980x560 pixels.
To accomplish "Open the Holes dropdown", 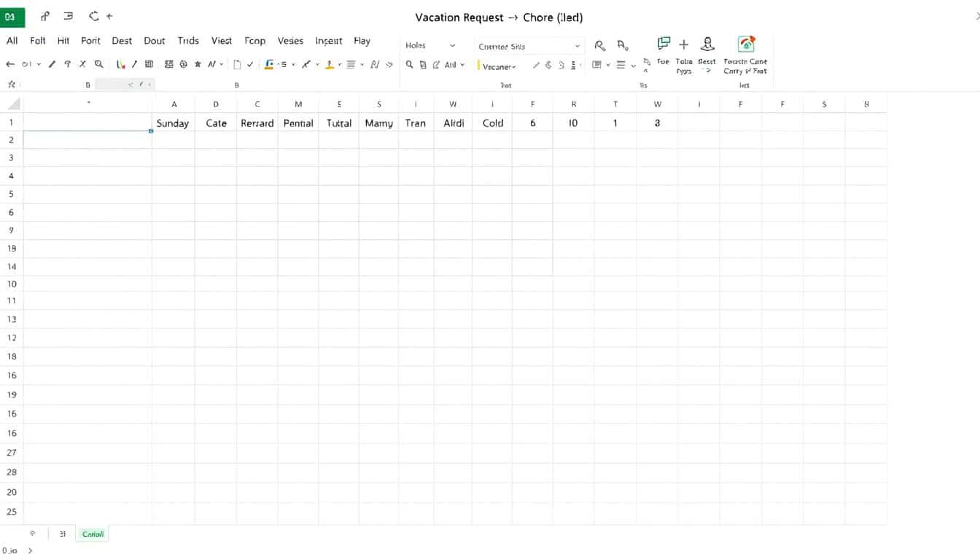I will coord(430,45).
